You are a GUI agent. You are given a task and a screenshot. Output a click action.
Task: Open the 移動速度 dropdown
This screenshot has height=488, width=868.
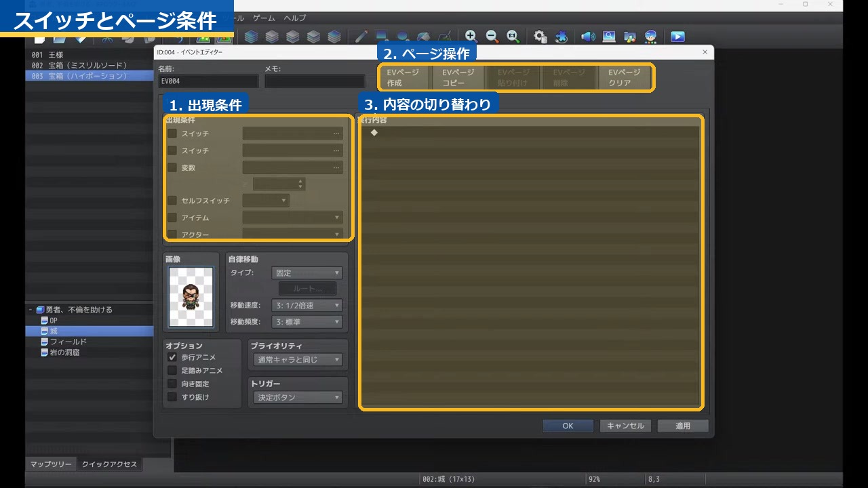(307, 306)
